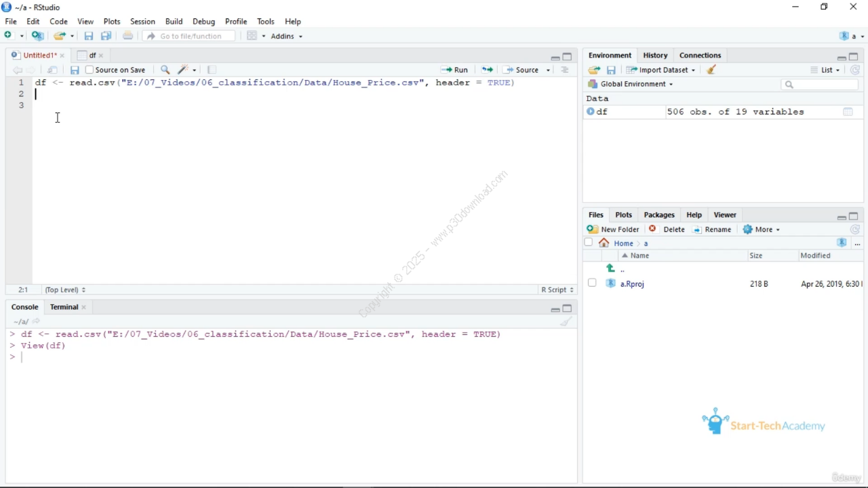Open the Addins dropdown
Screen dimensions: 868x488
tap(287, 36)
